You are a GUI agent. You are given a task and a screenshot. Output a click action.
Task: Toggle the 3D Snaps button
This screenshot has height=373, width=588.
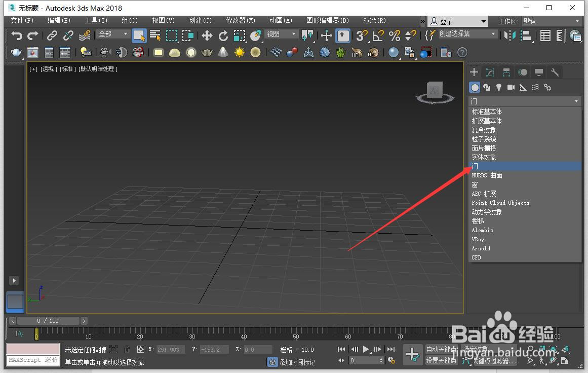pyautogui.click(x=362, y=35)
